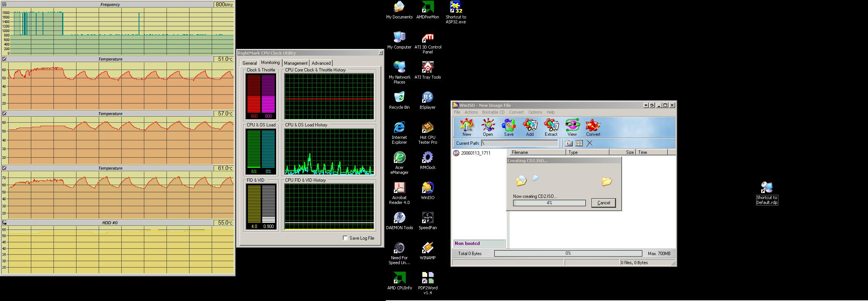This screenshot has width=868, height=301.
Task: Click the Convert toolbar icon in WinISO
Action: pos(593,127)
